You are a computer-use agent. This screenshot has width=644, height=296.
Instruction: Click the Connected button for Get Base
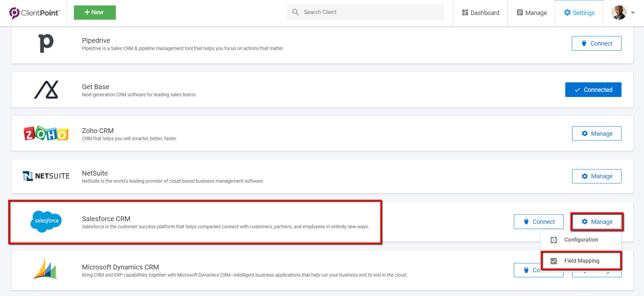(593, 90)
